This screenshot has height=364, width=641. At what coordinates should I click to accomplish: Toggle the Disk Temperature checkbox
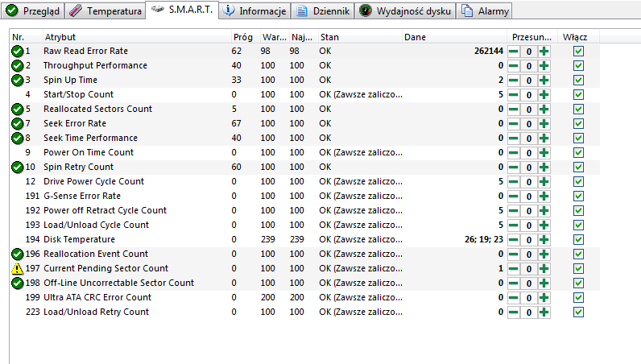click(578, 240)
